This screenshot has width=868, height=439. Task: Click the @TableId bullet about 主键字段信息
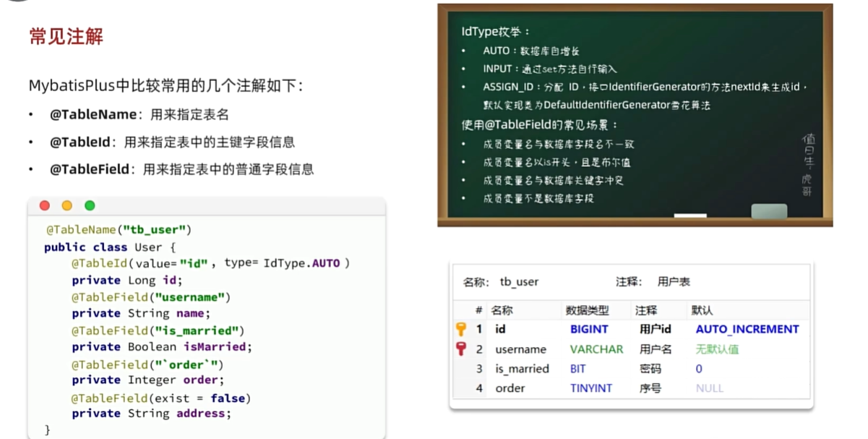point(172,142)
